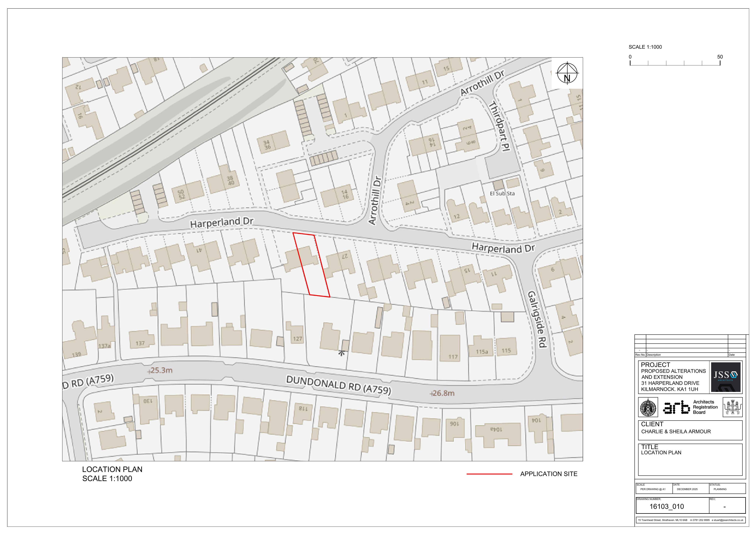Click 'Architects Registration Board' text
Viewport: 756px width, 535px height.
(705, 407)
